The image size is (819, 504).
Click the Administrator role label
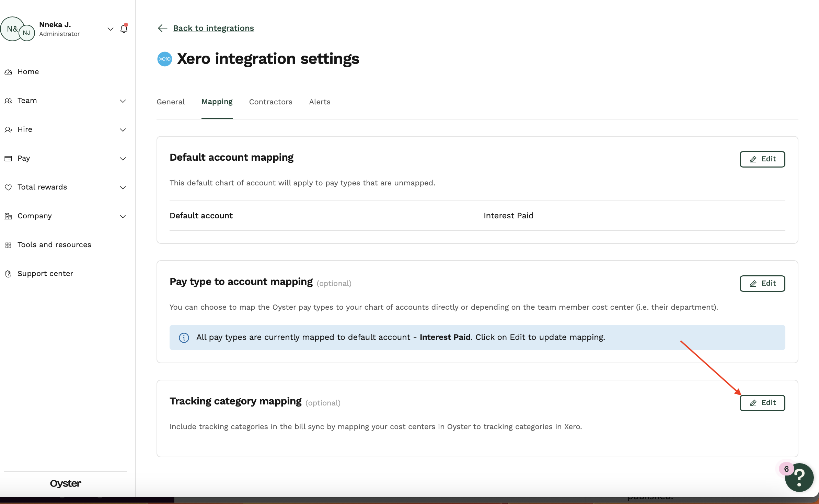(59, 34)
